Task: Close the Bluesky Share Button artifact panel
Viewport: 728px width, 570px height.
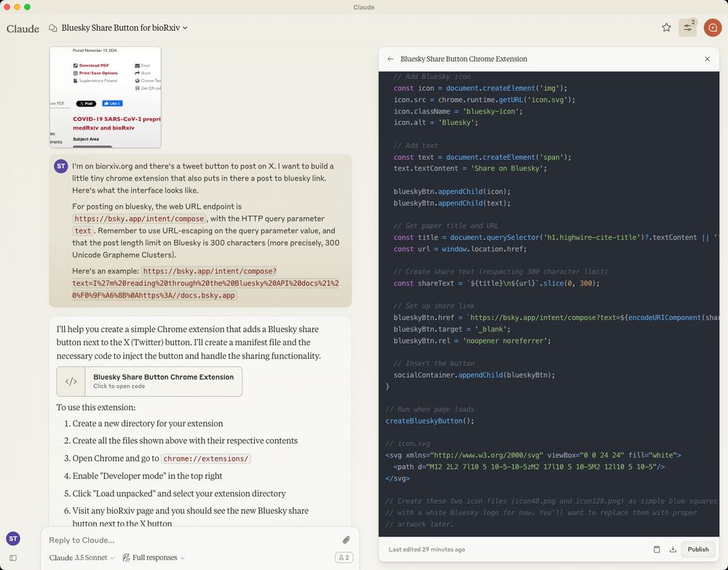Action: point(707,59)
